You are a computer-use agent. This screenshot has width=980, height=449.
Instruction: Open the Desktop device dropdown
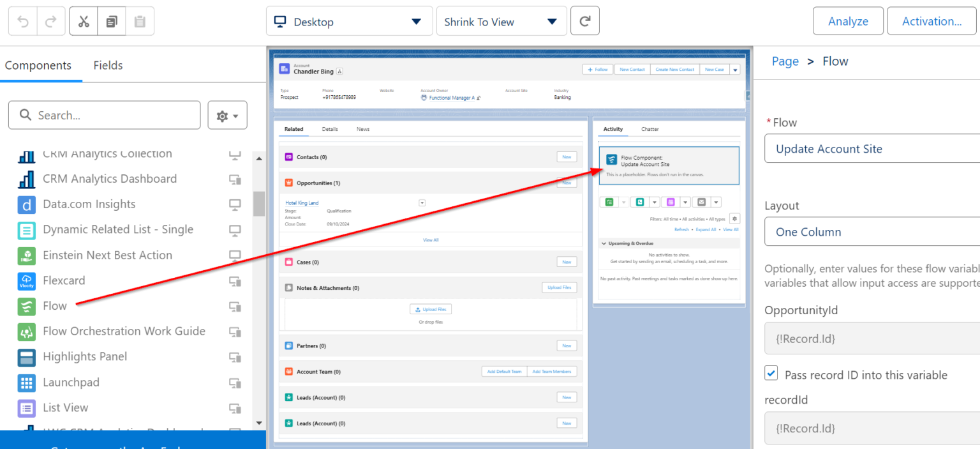[348, 22]
